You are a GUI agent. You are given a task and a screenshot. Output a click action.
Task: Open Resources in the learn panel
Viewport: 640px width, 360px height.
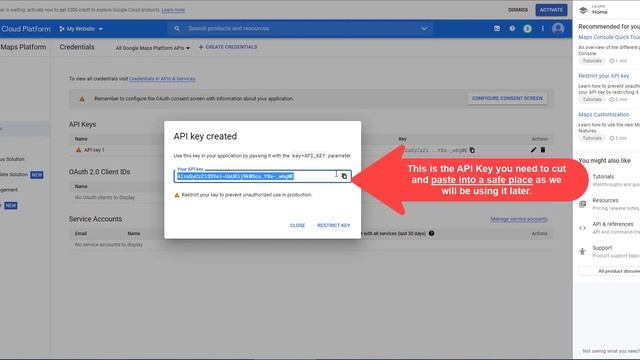(x=605, y=200)
